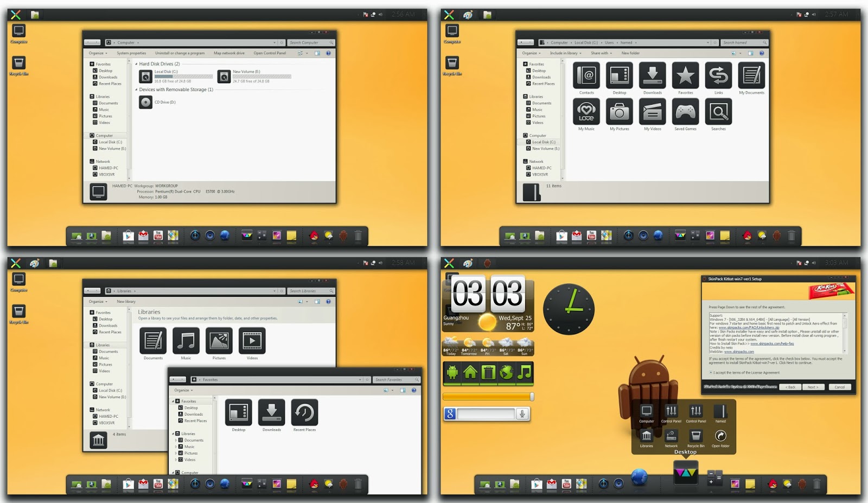Click inside the Google search widget field
Screen dimensions: 868x503
pos(486,414)
